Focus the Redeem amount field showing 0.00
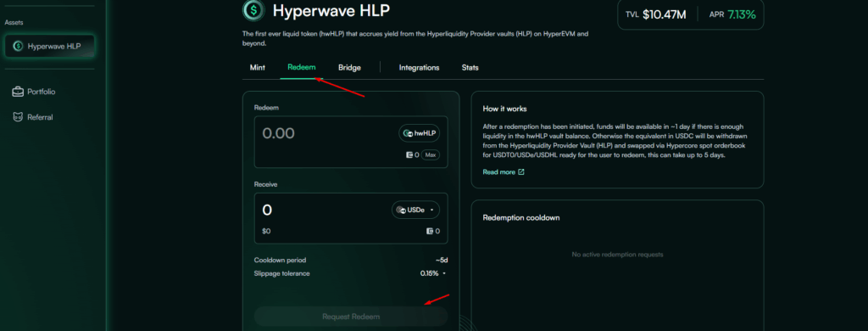 pyautogui.click(x=278, y=133)
